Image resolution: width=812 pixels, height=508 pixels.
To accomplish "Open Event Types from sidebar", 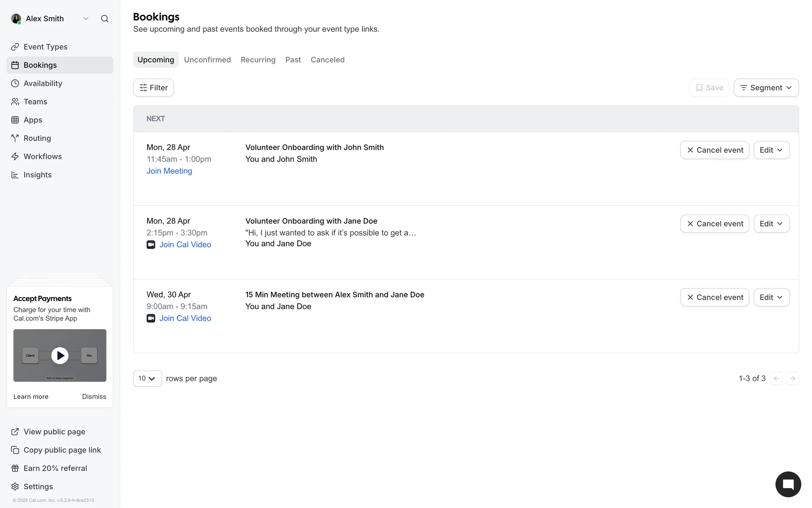I will [45, 47].
